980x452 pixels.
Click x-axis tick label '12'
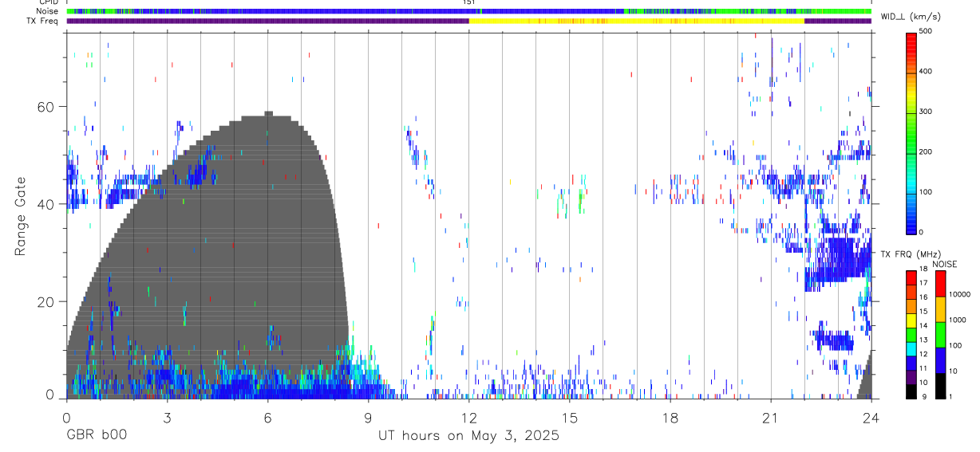point(468,417)
